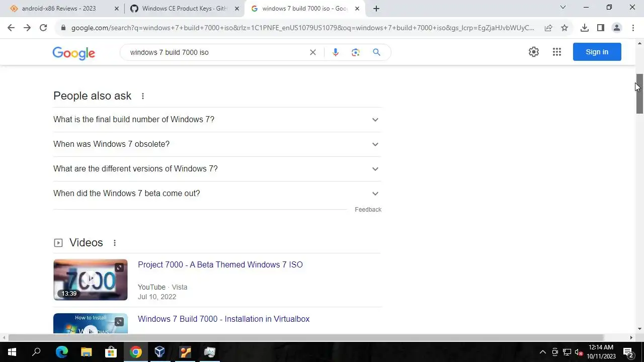
Task: Open Chrome profile avatar
Action: 617,28
